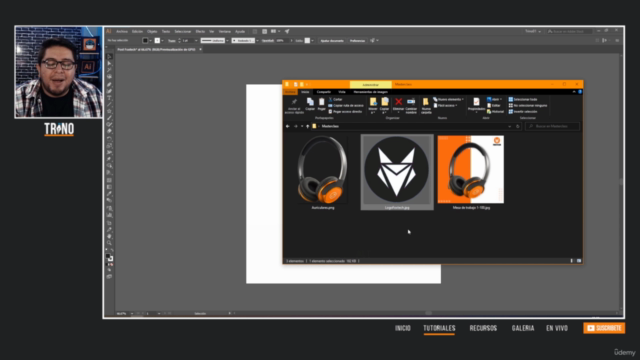Screen dimensions: 640x360
Task: Click the Preferencias button in control bar
Action: (357, 40)
